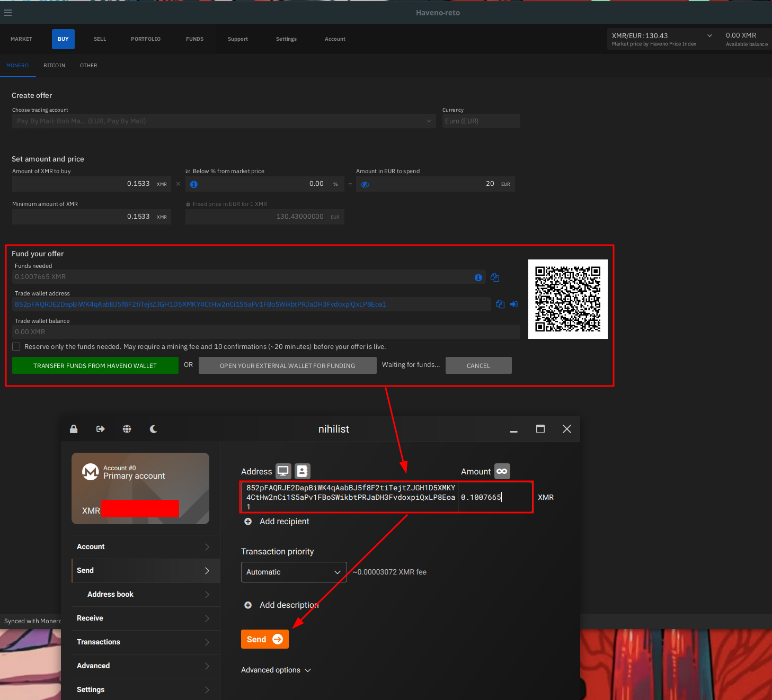Open the trading account dropdown
Viewport: 772px width, 700px height.
click(224, 121)
